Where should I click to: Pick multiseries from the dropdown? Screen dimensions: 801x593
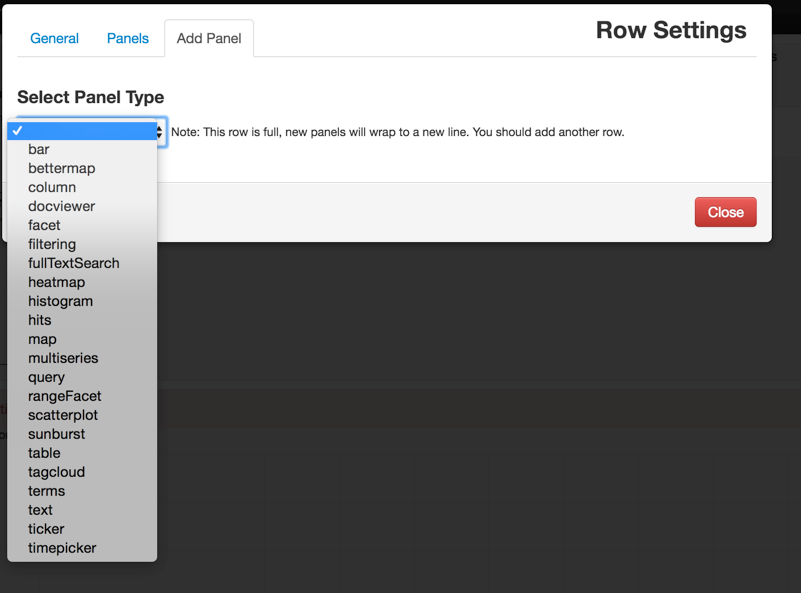82,358
